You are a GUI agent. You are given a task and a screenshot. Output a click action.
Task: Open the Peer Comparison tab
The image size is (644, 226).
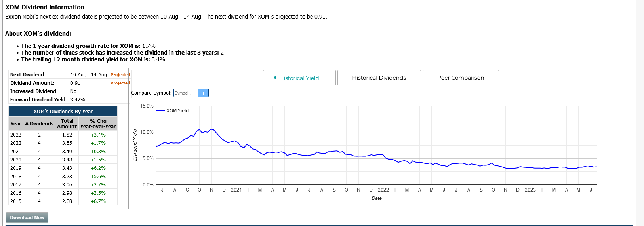point(461,78)
